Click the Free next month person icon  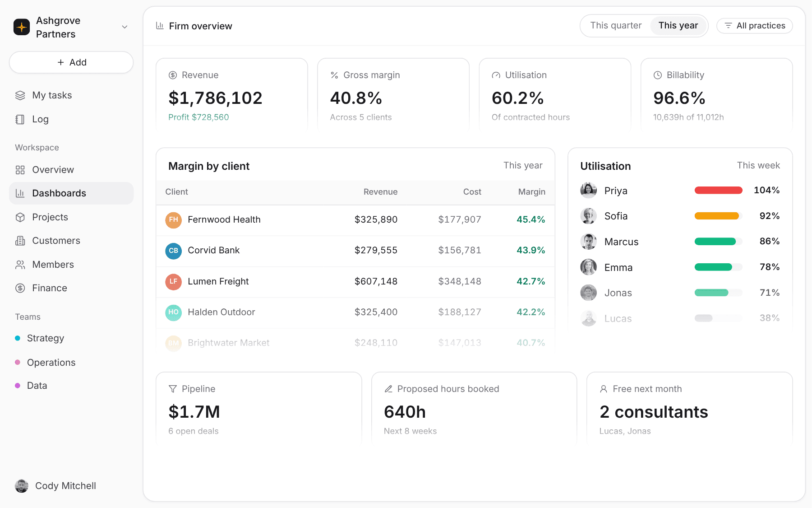(604, 389)
